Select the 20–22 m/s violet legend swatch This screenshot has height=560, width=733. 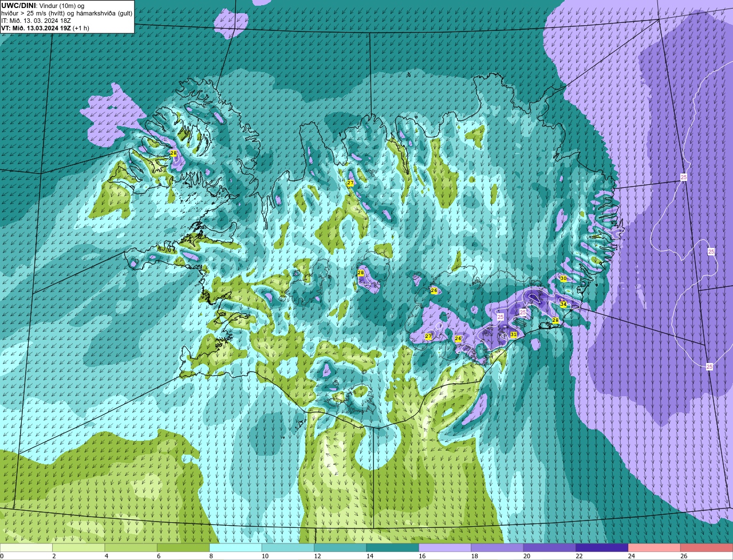550,547
